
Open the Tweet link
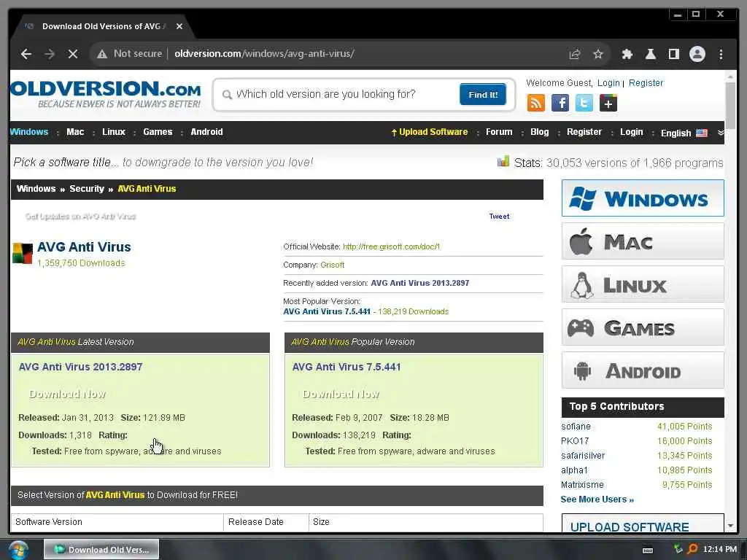coord(499,216)
